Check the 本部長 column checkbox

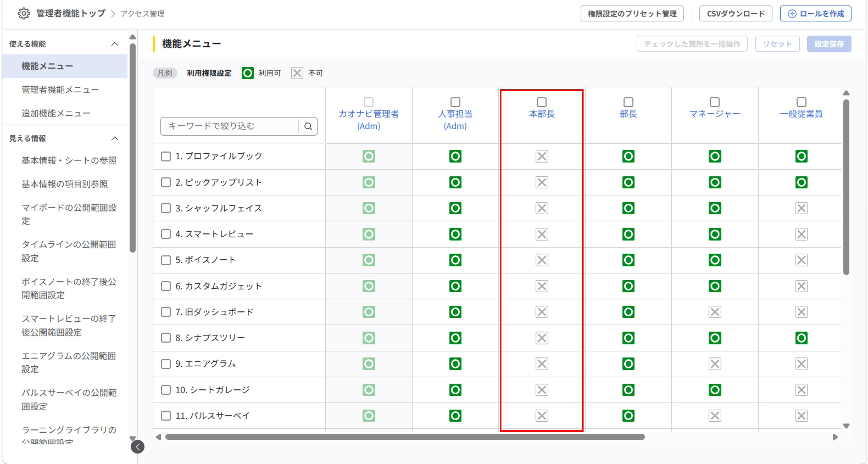542,102
